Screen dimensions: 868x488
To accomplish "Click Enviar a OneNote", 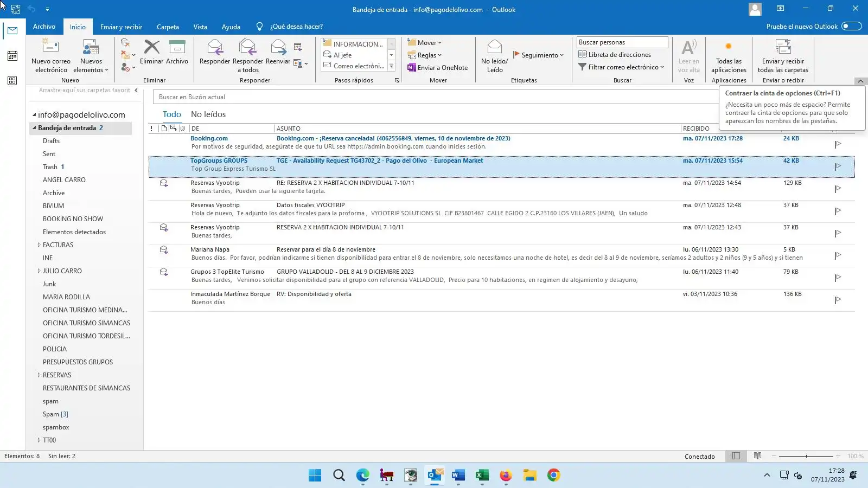I will click(x=438, y=67).
